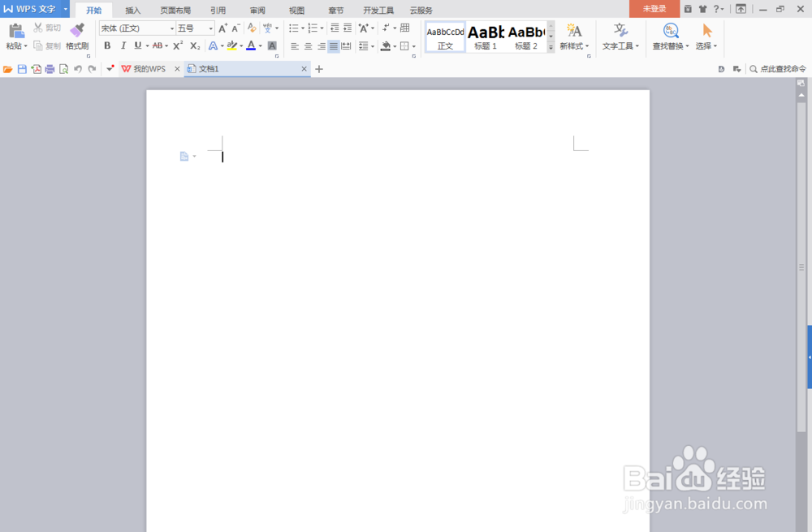Undo the last action

point(78,69)
